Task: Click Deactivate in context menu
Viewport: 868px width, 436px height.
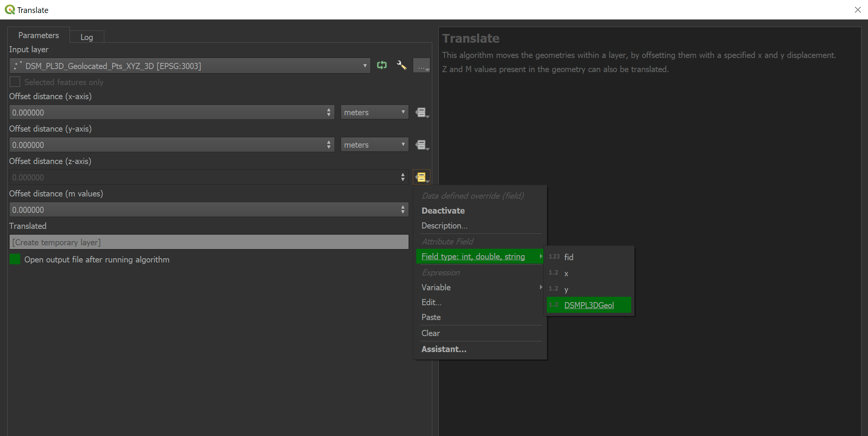Action: tap(443, 210)
